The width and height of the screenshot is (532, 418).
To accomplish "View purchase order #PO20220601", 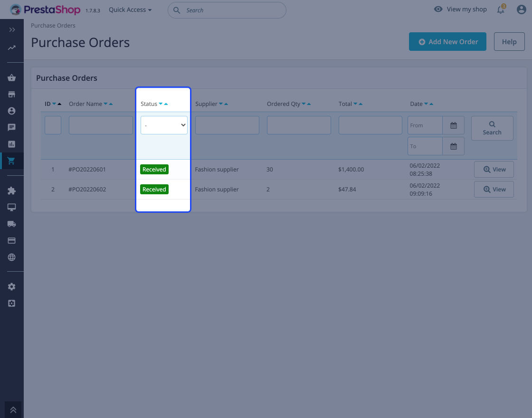I will [x=494, y=169].
